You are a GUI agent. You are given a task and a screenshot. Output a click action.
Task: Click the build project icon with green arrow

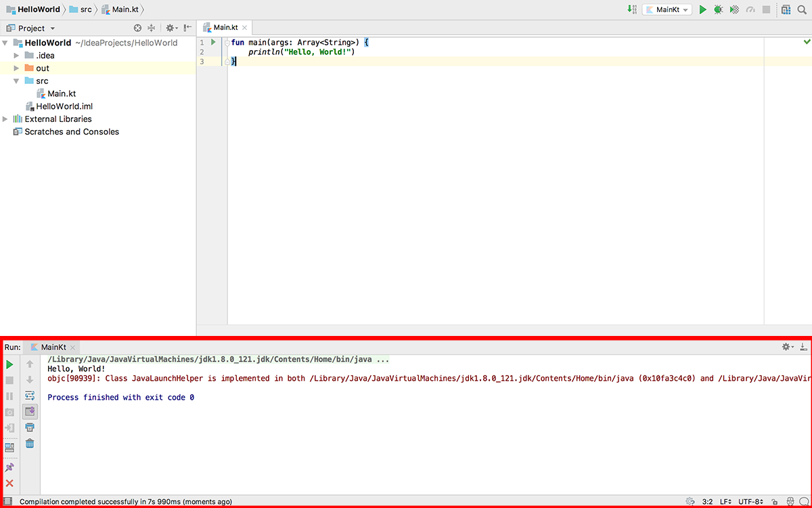point(631,9)
